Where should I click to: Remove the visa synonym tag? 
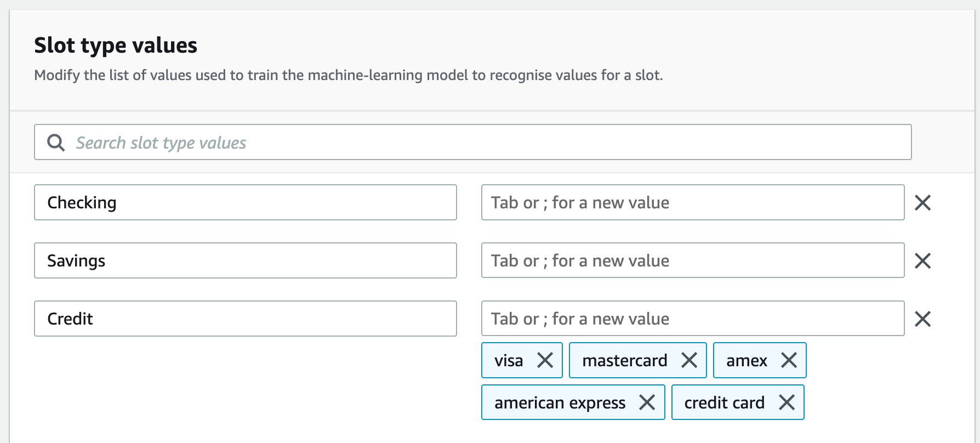point(545,361)
